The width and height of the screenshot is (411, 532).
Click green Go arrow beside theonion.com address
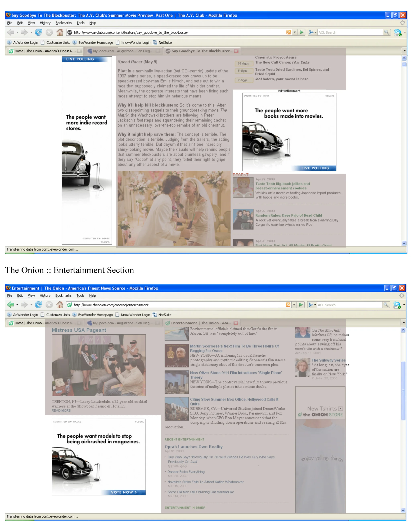pyautogui.click(x=301, y=305)
